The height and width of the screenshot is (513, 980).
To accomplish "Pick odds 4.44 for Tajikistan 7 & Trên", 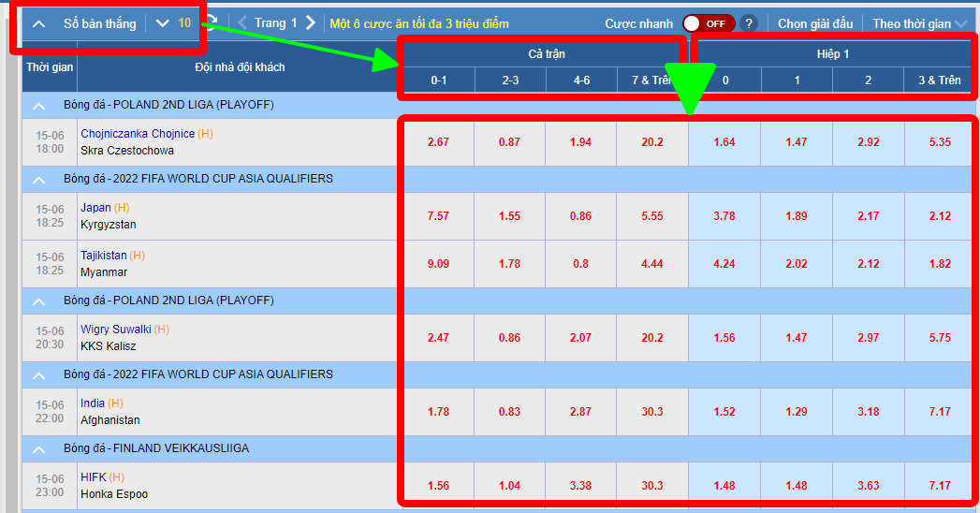I will 651,264.
